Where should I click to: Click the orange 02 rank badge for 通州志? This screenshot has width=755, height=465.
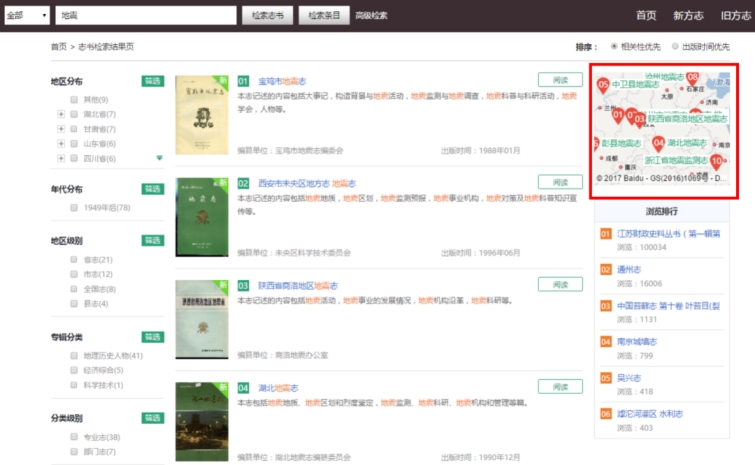click(x=606, y=269)
